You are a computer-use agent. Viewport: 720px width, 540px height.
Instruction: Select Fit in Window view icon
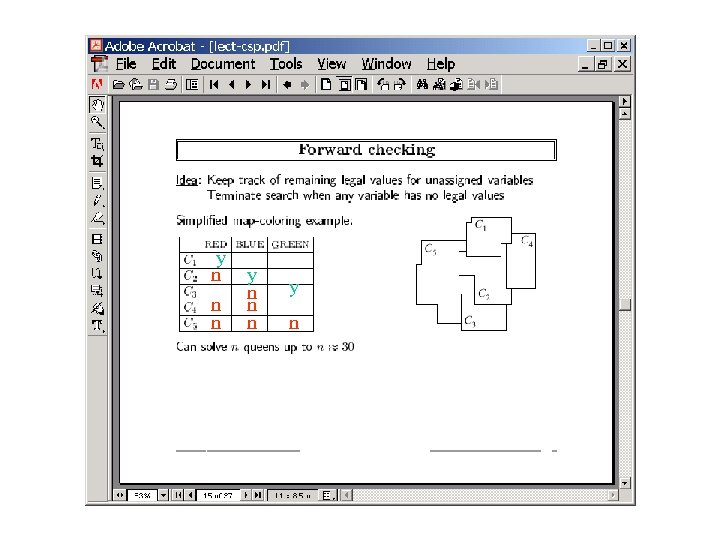[x=344, y=84]
